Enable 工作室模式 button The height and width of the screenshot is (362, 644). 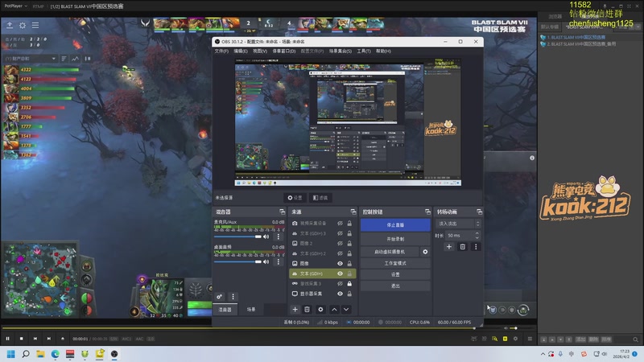click(395, 263)
